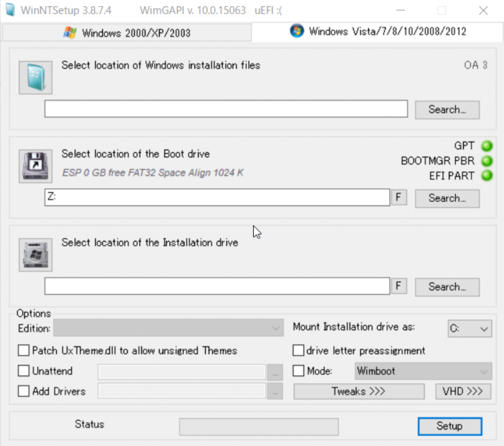This screenshot has height=446, width=504.
Task: Open the Wimboot mode dropdown
Action: pyautogui.click(x=423, y=371)
